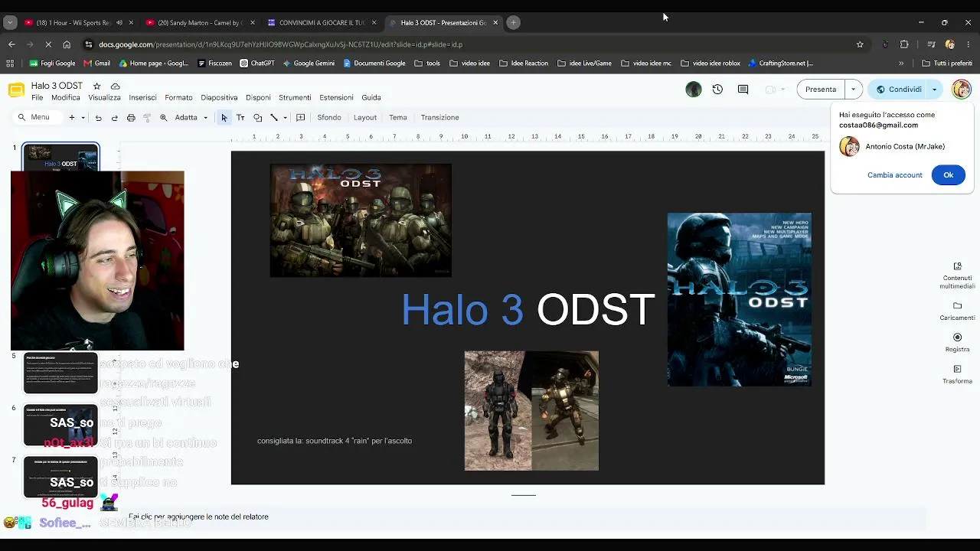Open the Estensioni menu

pyautogui.click(x=336, y=98)
